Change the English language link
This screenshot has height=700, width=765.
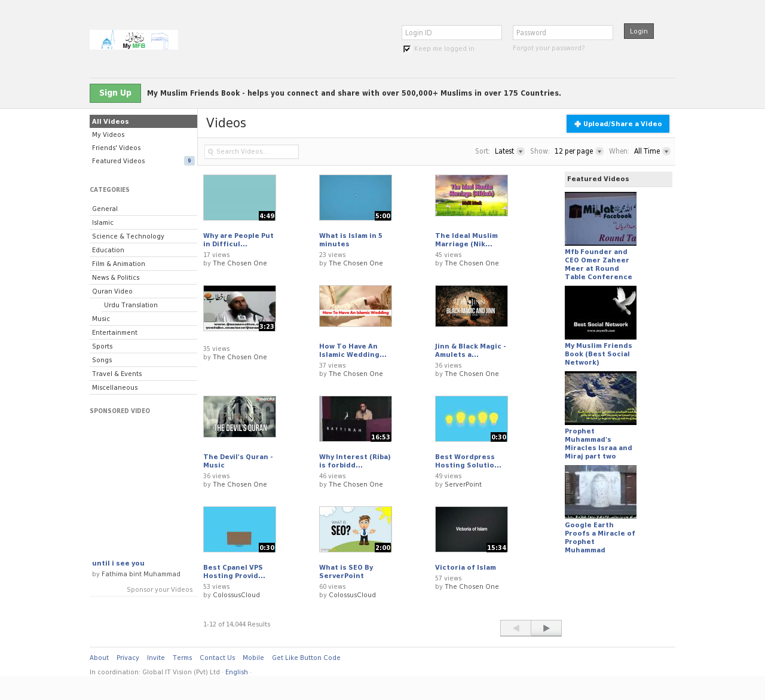coord(237,672)
